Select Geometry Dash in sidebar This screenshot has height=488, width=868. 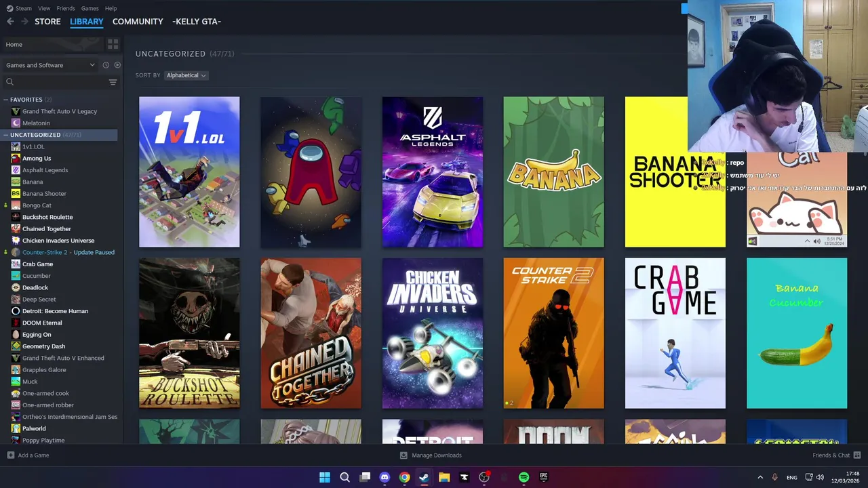(43, 346)
